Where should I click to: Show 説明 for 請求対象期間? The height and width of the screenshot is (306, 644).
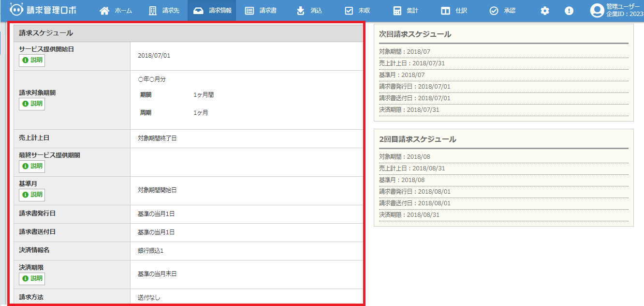coord(32,104)
